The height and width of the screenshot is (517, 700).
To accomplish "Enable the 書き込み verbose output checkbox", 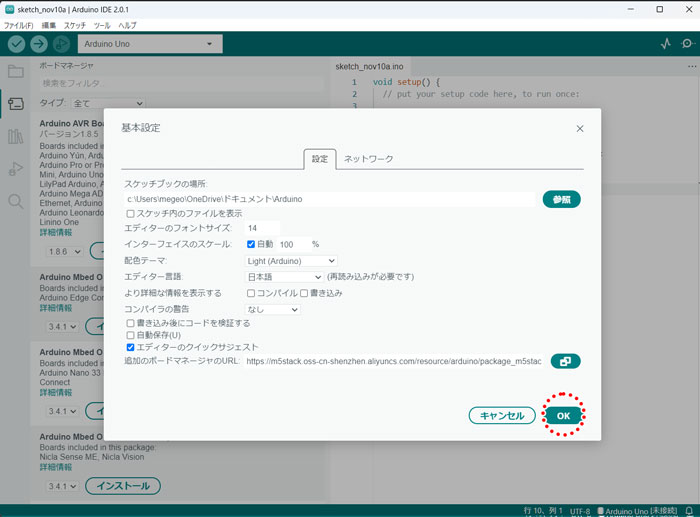I will tap(304, 293).
